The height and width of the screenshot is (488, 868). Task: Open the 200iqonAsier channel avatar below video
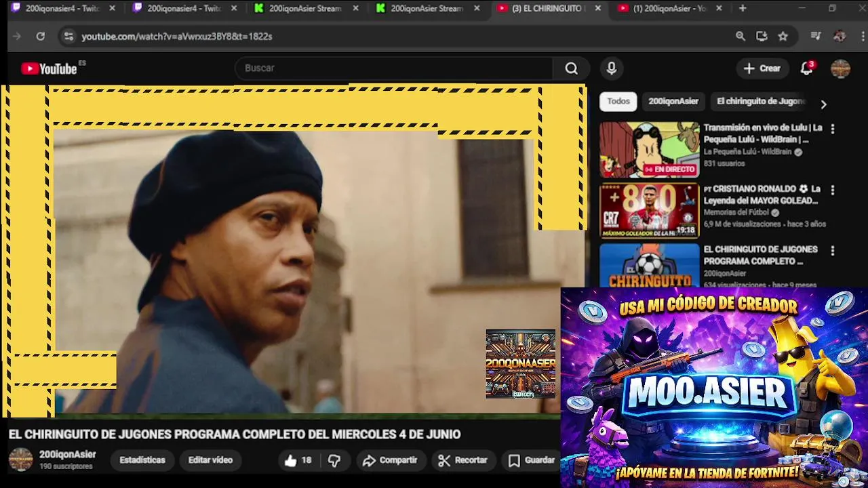click(20, 460)
